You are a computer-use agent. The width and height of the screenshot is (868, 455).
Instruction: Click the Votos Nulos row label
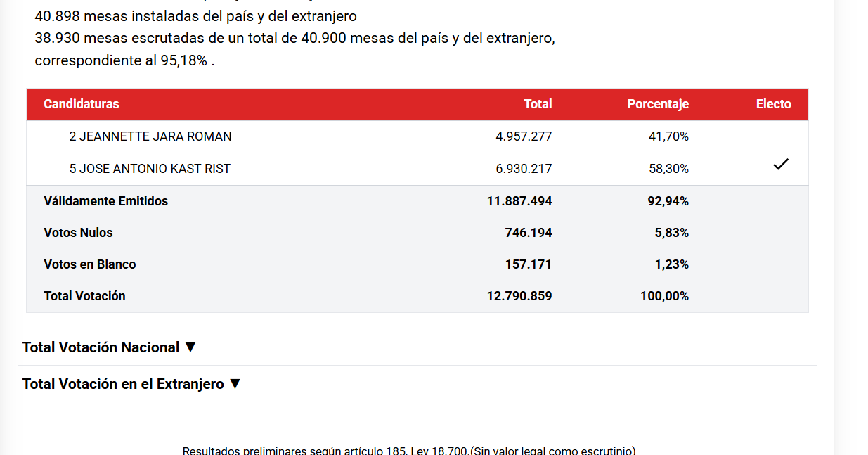pos(78,233)
